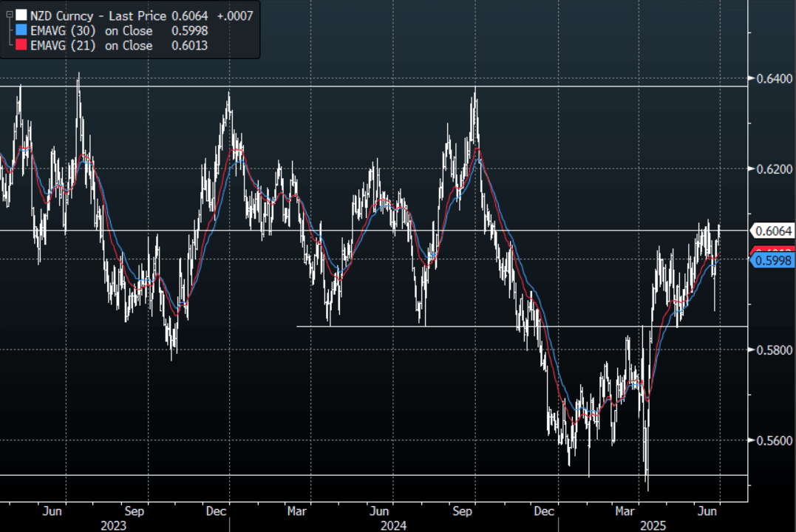Select the EMAVG (21) on Close label
This screenshot has width=796, height=532.
point(92,46)
